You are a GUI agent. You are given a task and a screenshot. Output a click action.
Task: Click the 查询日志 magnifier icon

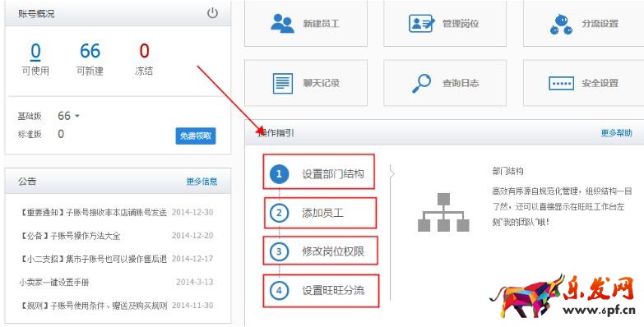[422, 83]
